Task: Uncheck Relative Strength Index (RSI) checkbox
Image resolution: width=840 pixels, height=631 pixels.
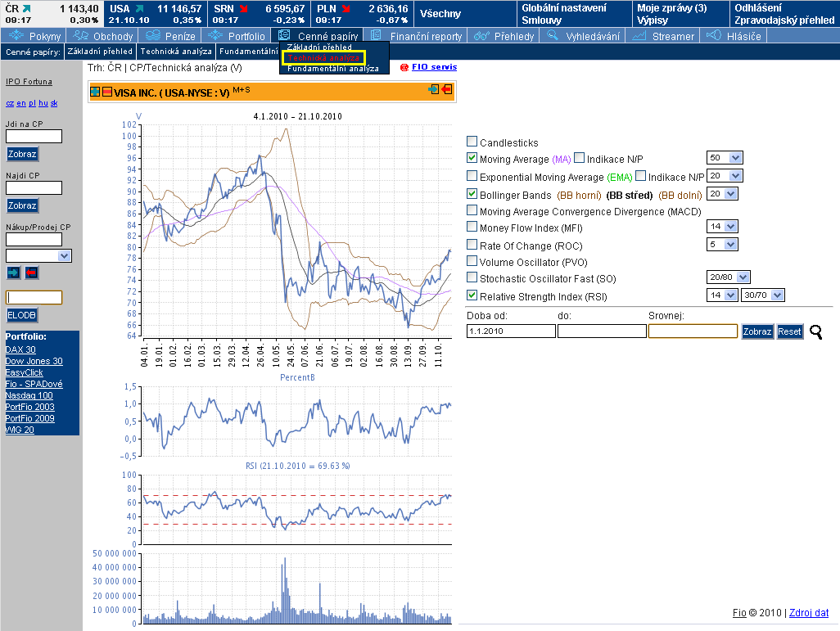Action: [x=472, y=295]
